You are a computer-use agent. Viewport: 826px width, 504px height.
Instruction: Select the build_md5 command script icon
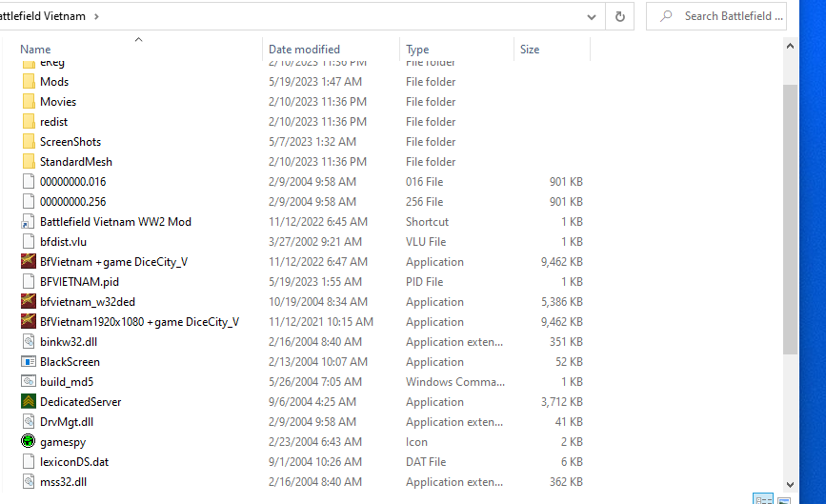pyautogui.click(x=29, y=382)
